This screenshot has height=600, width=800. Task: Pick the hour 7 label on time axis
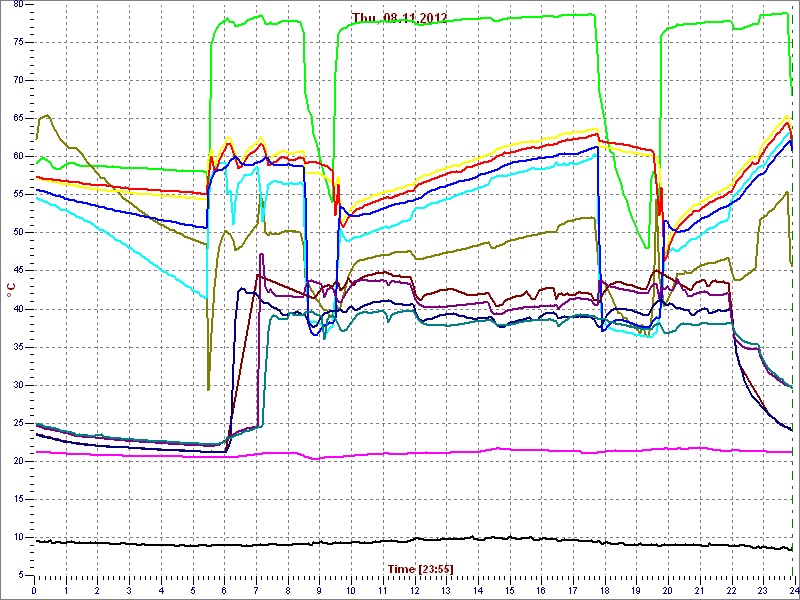[x=256, y=590]
